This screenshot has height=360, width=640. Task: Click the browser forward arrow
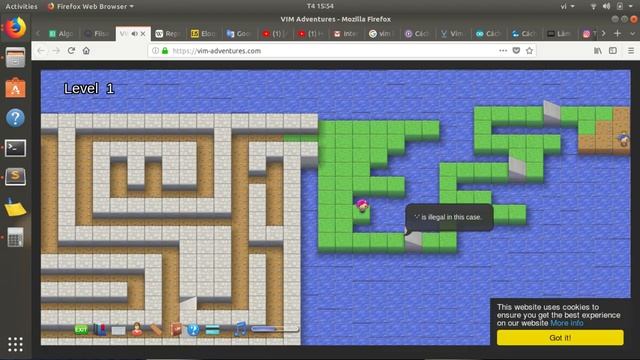pyautogui.click(x=56, y=51)
